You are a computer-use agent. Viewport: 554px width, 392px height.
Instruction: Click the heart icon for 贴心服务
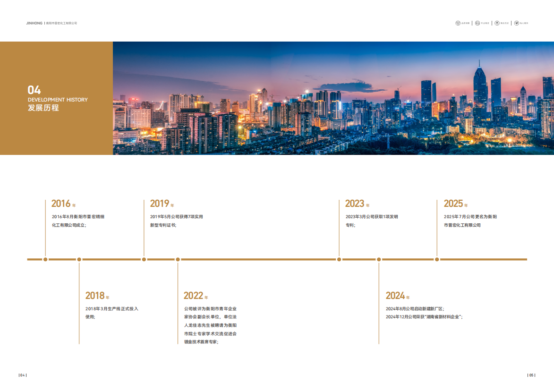(517, 23)
